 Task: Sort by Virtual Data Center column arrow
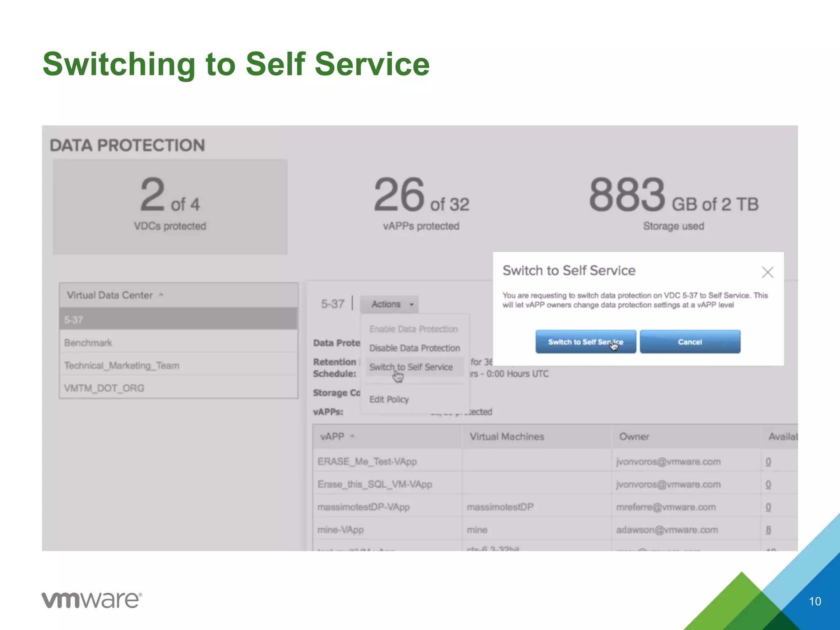tap(161, 294)
